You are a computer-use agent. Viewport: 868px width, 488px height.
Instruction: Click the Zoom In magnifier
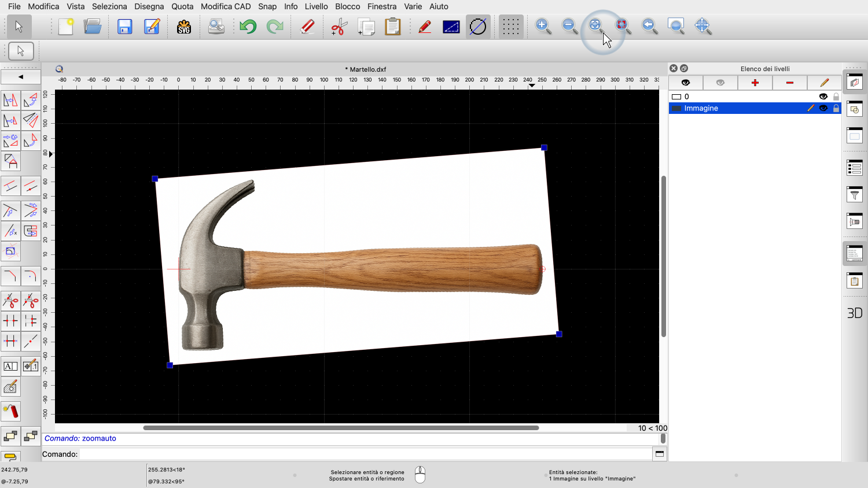point(543,26)
